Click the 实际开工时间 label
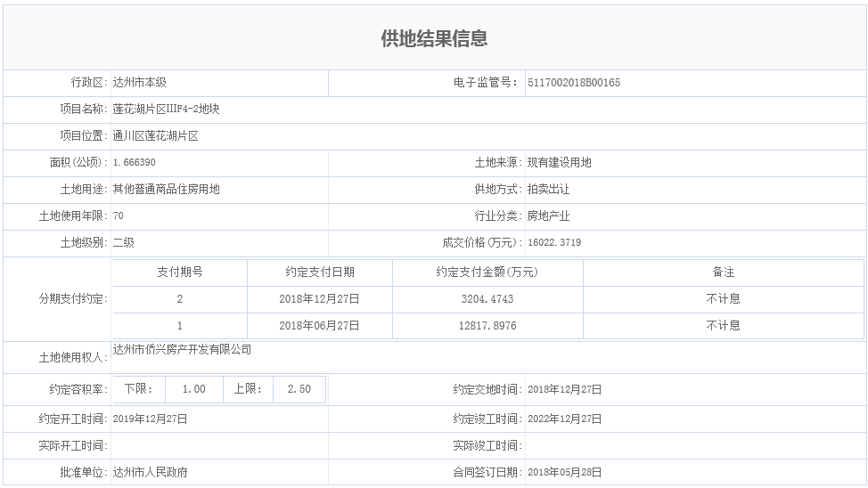 [x=73, y=445]
